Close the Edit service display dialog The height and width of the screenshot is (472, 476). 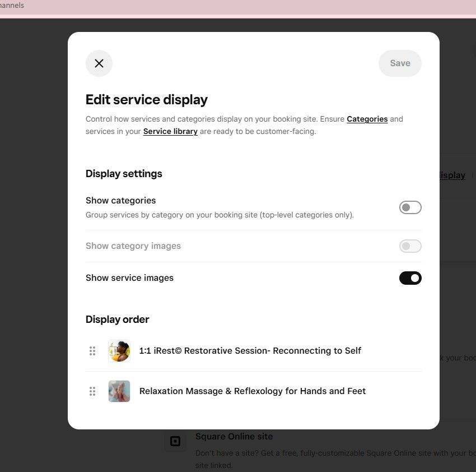point(99,63)
